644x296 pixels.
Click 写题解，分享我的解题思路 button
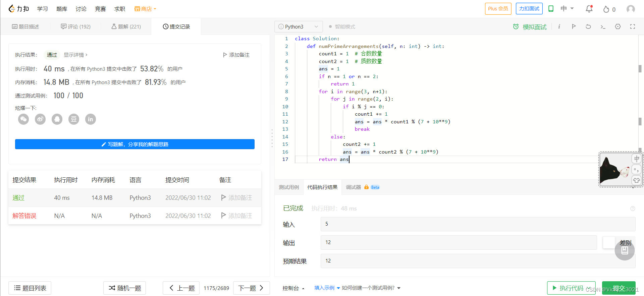click(x=135, y=144)
